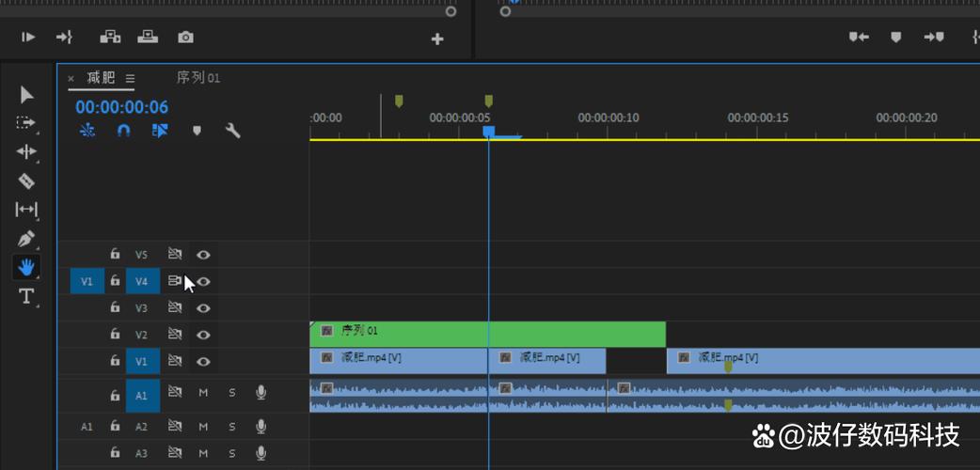Image resolution: width=980 pixels, height=470 pixels.
Task: Select the Pen tool
Action: 26,239
